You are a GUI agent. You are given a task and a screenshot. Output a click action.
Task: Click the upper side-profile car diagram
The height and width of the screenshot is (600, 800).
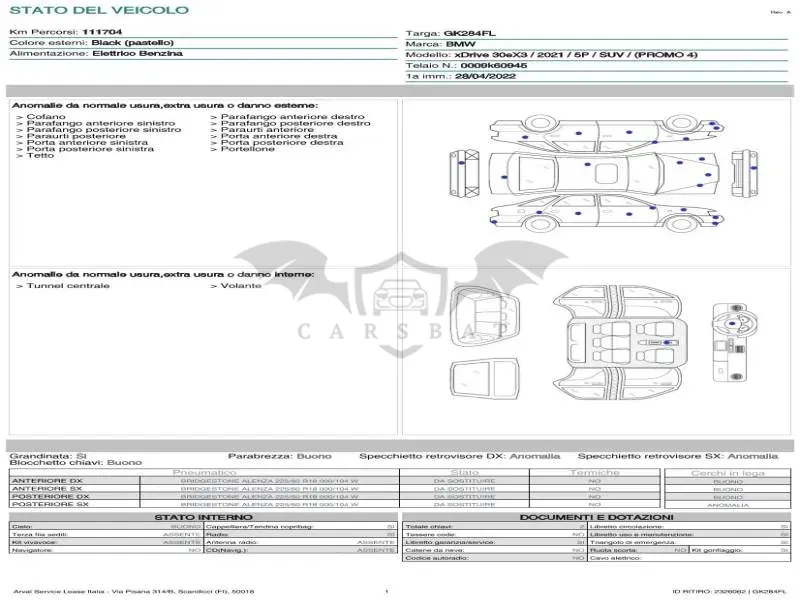[x=607, y=134]
